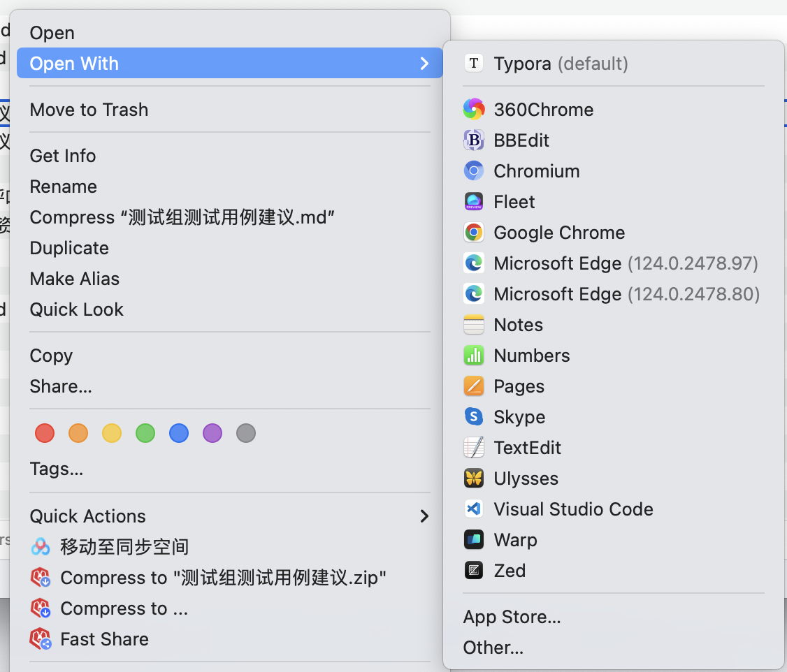The height and width of the screenshot is (672, 787).
Task: Apply the gray tag color
Action: (246, 433)
